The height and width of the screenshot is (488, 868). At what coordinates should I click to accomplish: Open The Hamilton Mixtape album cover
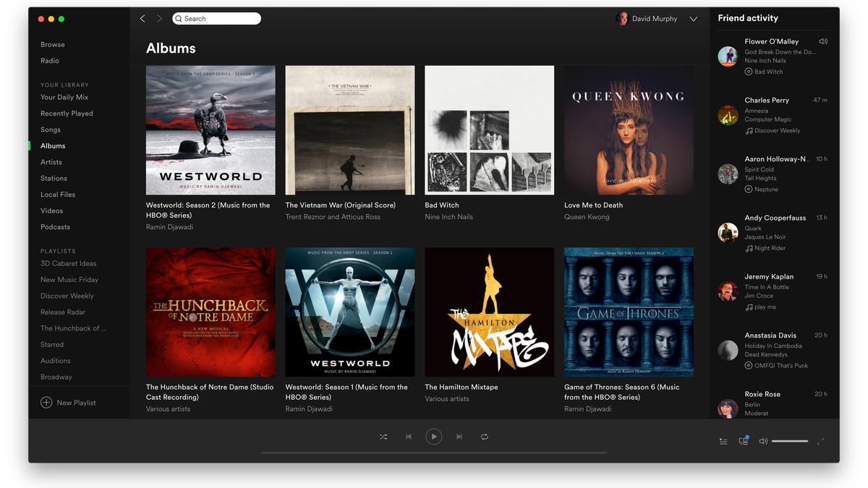[x=490, y=312]
